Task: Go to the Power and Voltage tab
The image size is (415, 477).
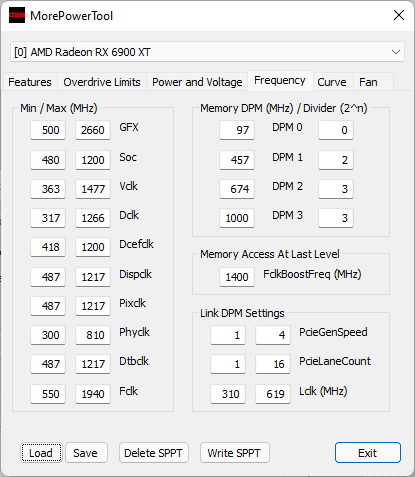Action: tap(197, 82)
